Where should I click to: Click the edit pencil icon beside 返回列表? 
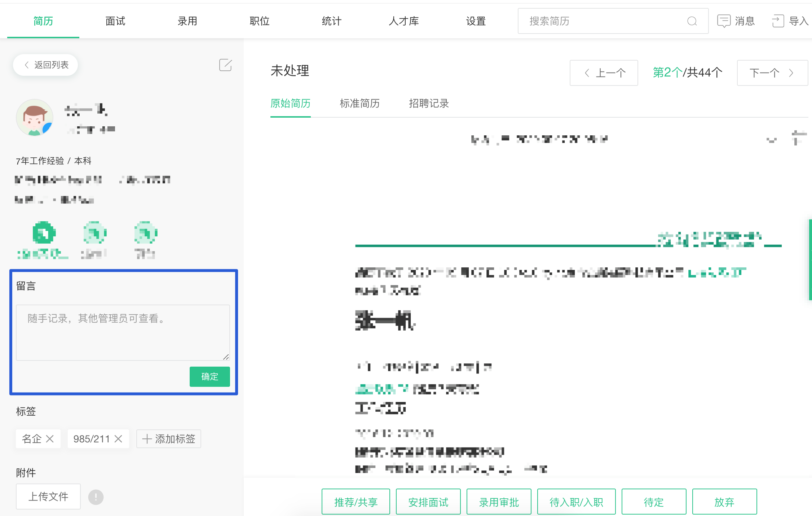[225, 65]
